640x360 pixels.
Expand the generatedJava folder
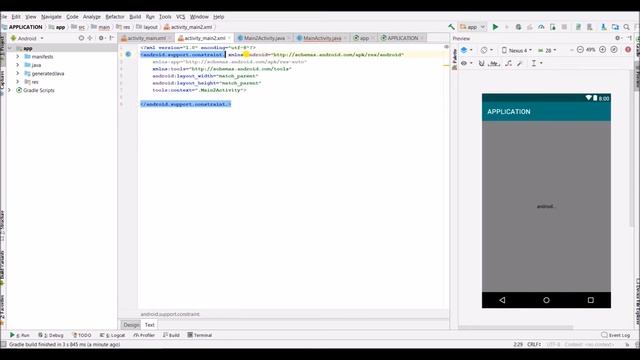click(x=18, y=73)
